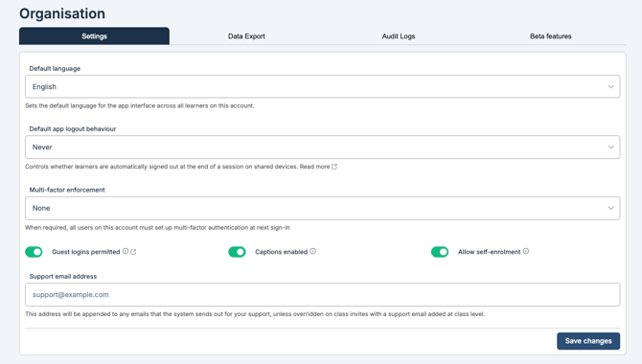Toggle Guest logins permitted switch
Image resolution: width=642 pixels, height=364 pixels.
coord(34,252)
